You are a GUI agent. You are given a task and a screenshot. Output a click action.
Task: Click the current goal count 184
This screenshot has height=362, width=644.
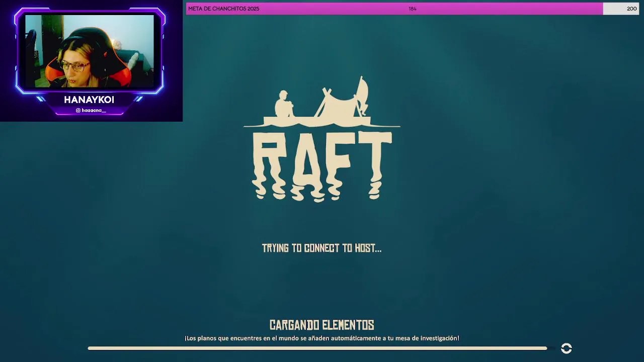413,9
